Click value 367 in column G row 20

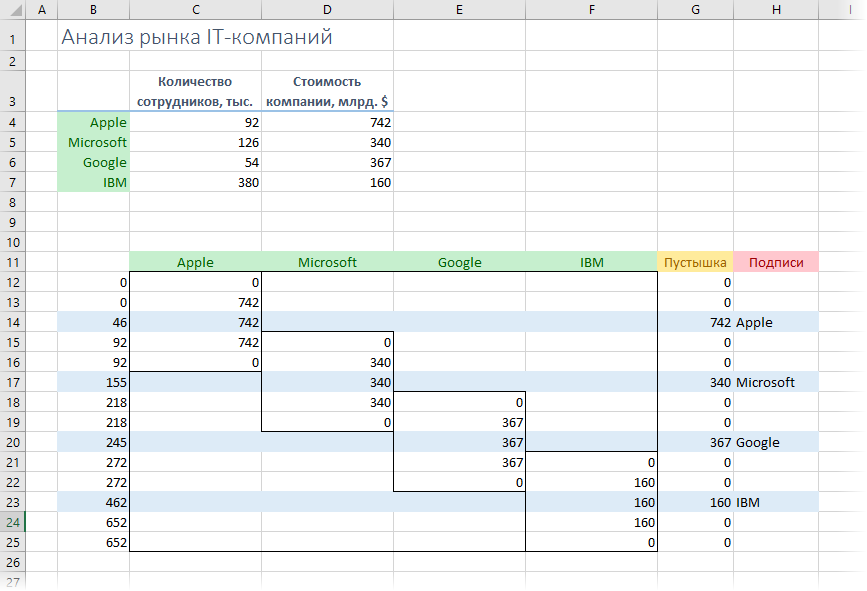pyautogui.click(x=696, y=442)
